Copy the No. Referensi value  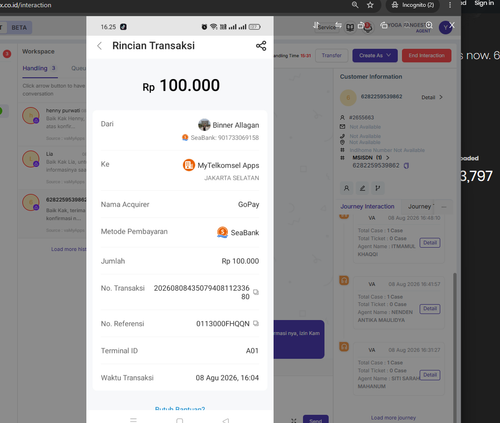coord(256,323)
